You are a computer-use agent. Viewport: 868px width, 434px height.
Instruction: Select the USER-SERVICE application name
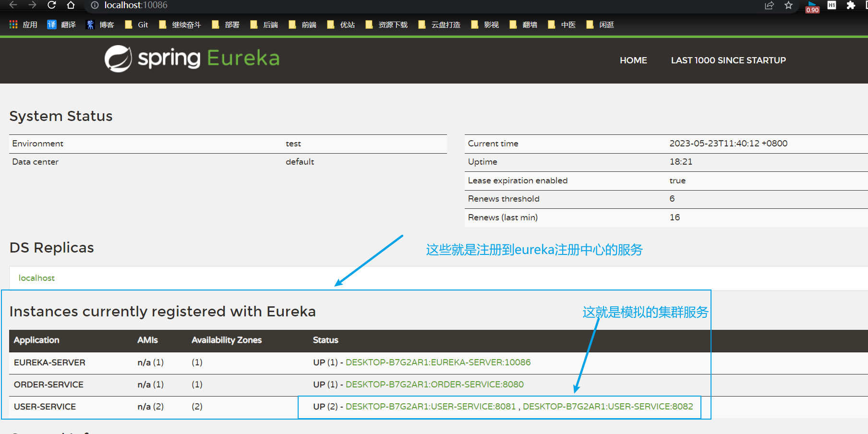coord(45,407)
